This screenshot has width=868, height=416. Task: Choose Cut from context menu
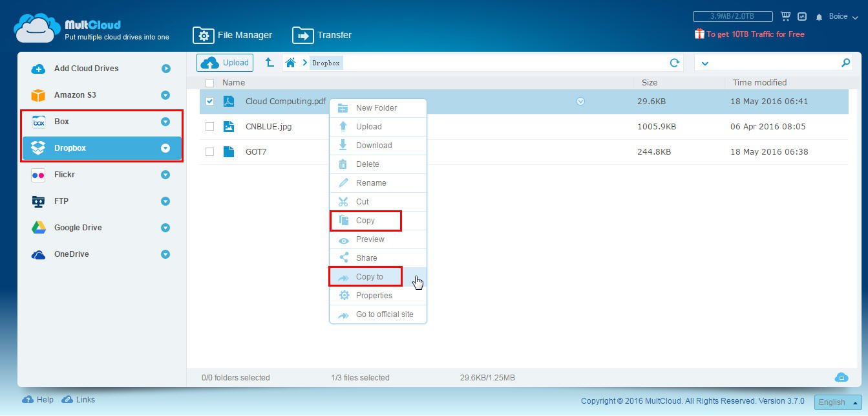(x=378, y=202)
